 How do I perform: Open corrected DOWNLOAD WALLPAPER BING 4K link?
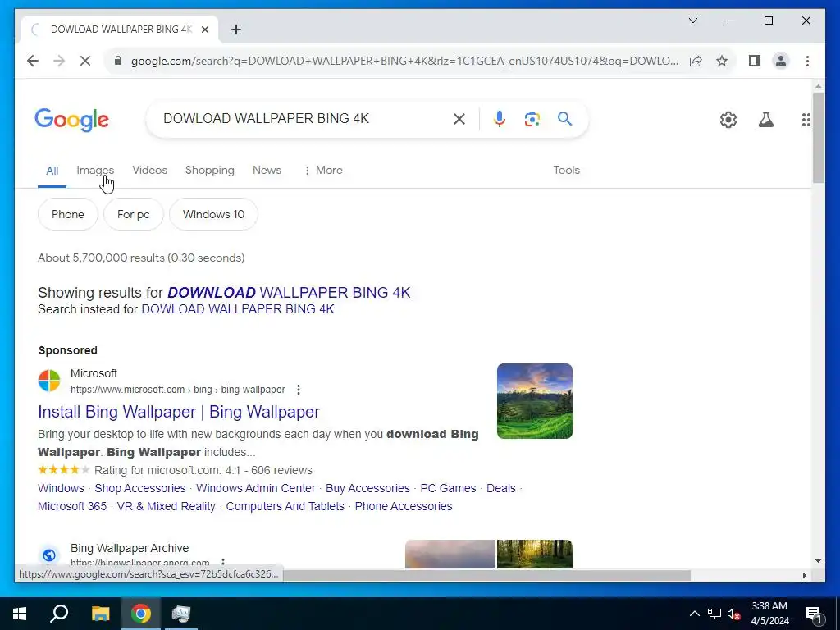coord(289,293)
